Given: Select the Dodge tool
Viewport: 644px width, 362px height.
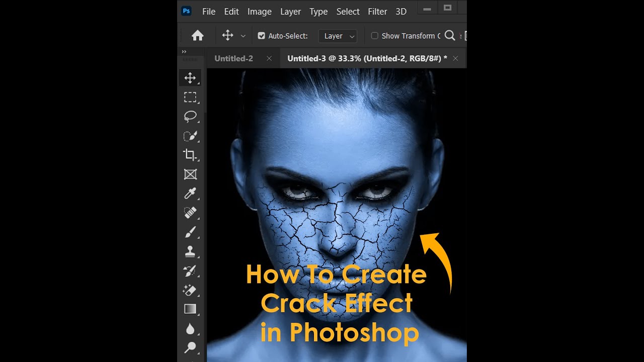Looking at the screenshot, I should pyautogui.click(x=190, y=347).
